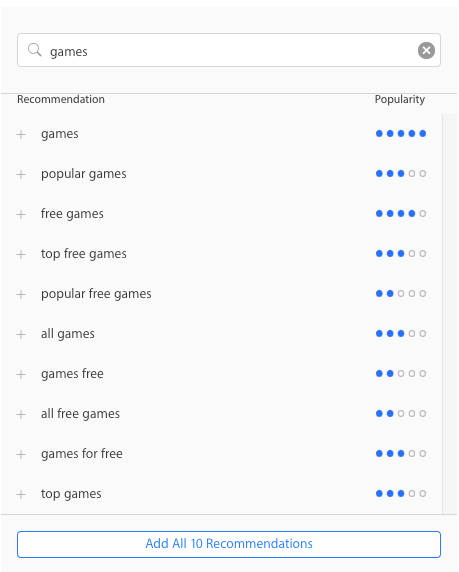Click the popularity dots for 'games'
Image resolution: width=459 pixels, height=572 pixels.
pyautogui.click(x=401, y=134)
